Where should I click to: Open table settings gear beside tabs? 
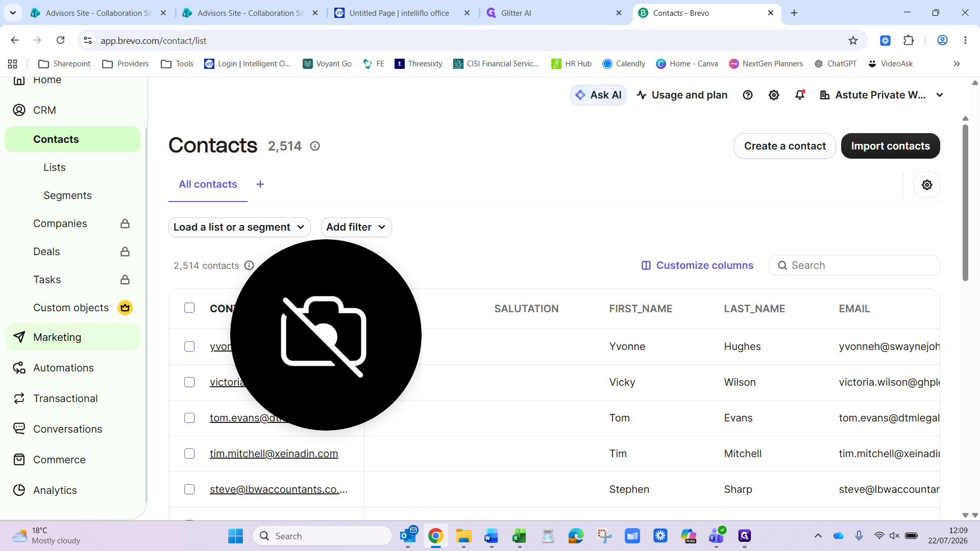point(927,185)
